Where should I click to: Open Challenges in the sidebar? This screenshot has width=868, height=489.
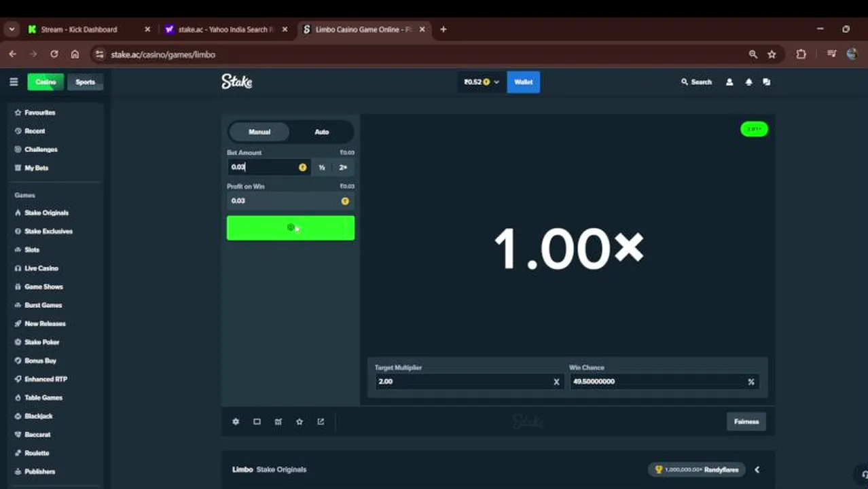coord(41,149)
